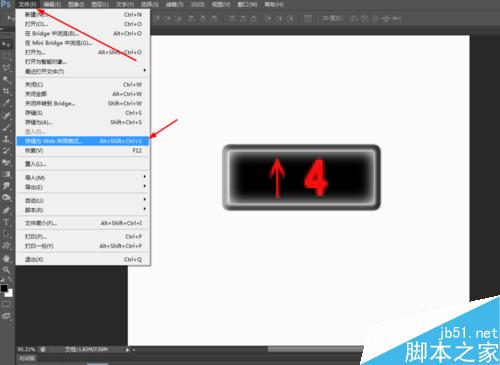500x365 pixels.
Task: Choose 关闭全部 menu entry
Action: (83, 94)
